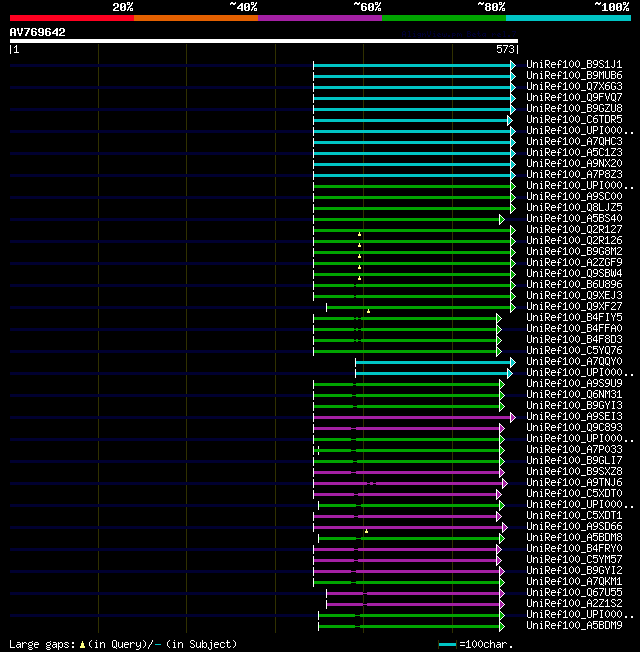Choose the UniRef100_A5BDM8 entry name

[574, 538]
